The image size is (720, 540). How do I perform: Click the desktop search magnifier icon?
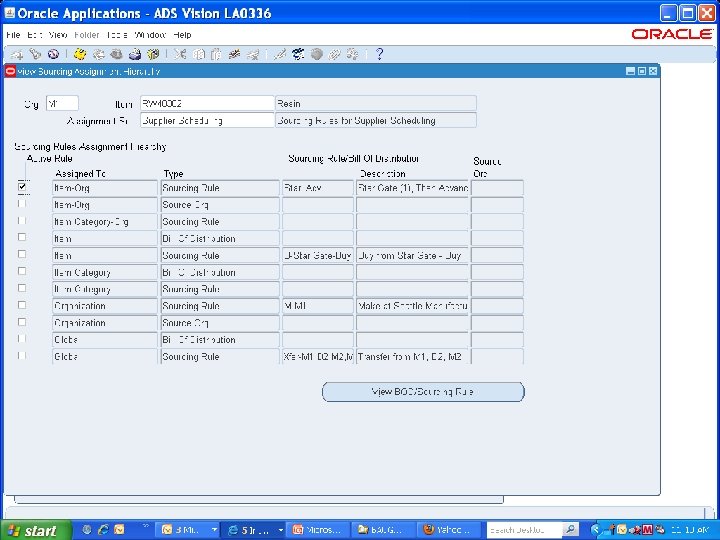570,529
